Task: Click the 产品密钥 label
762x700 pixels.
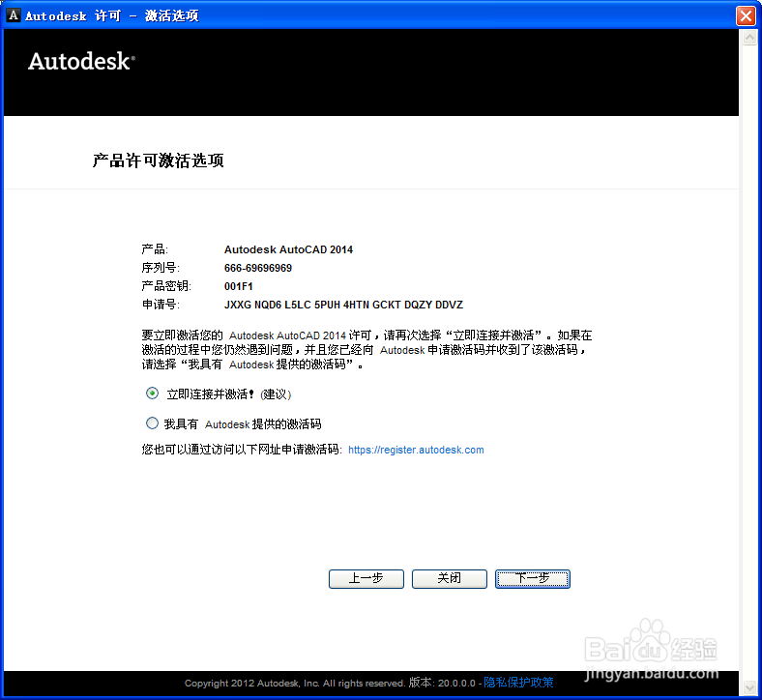Action: tap(166, 286)
